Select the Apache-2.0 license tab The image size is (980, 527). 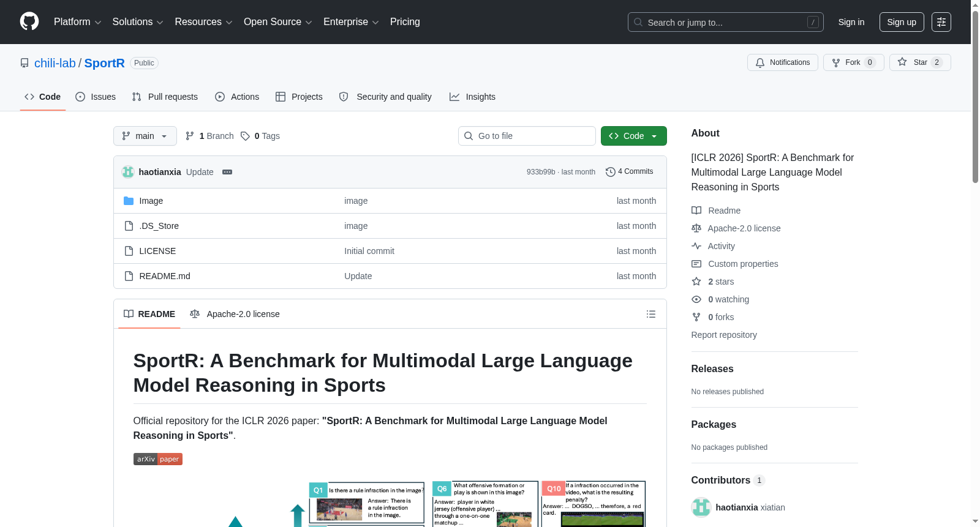pyautogui.click(x=235, y=314)
